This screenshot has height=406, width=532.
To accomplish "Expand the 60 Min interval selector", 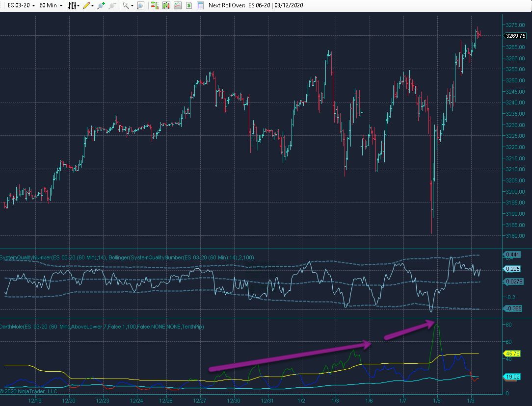I will [51, 6].
